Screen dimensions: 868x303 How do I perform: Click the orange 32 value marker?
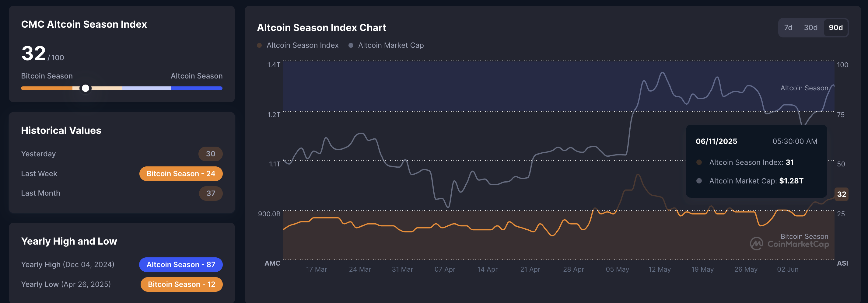coord(842,194)
